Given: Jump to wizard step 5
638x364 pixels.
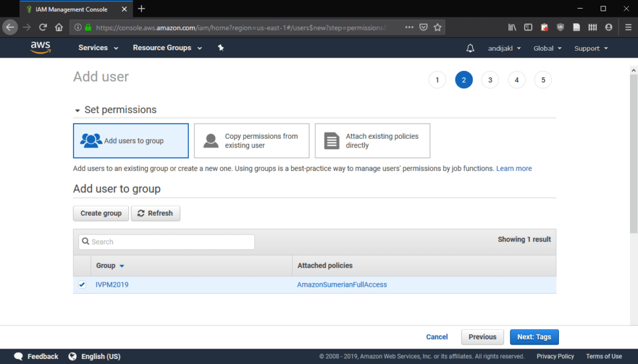Looking at the screenshot, I should tap(543, 80).
